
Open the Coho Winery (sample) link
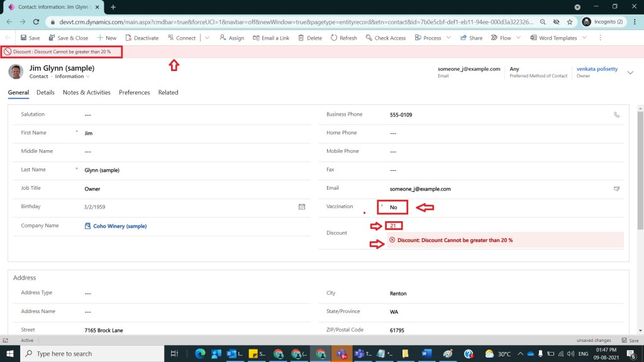point(119,226)
